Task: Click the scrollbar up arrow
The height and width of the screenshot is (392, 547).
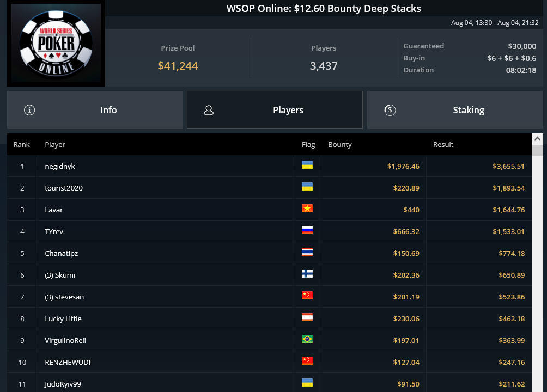Action: 537,139
